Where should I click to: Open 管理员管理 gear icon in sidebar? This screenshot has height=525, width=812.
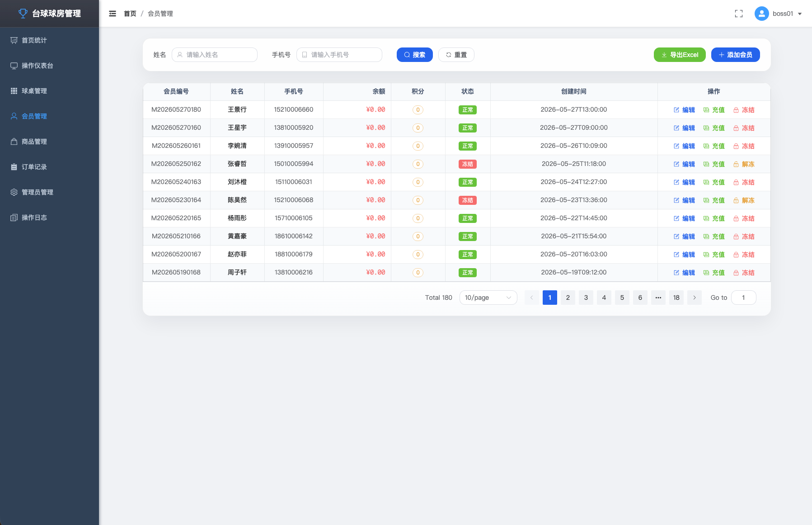tap(14, 192)
